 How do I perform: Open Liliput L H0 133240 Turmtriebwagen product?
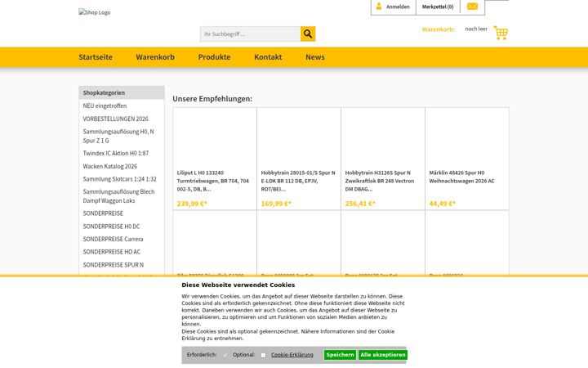[x=213, y=181]
